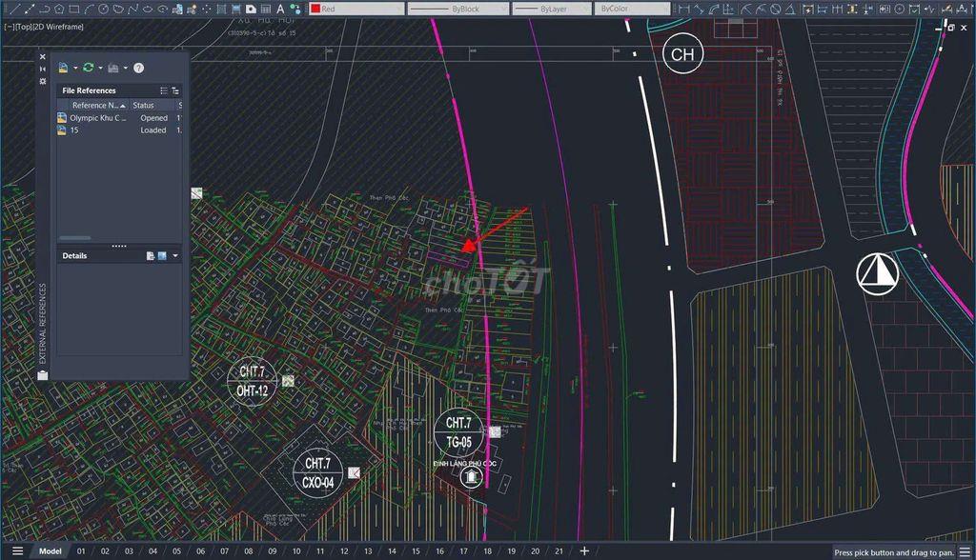
Task: Open layout tab 10
Action: tap(296, 551)
